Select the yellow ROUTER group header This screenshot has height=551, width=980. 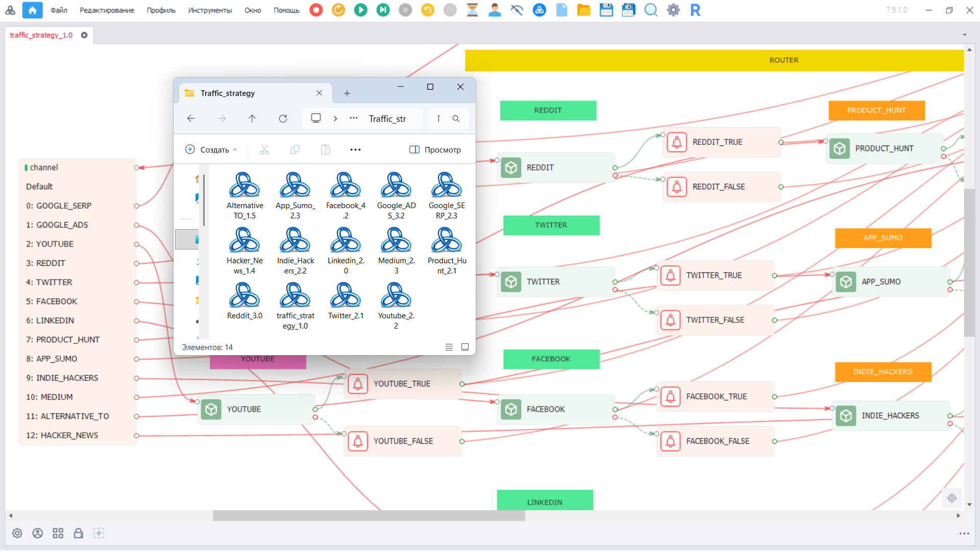coord(714,60)
